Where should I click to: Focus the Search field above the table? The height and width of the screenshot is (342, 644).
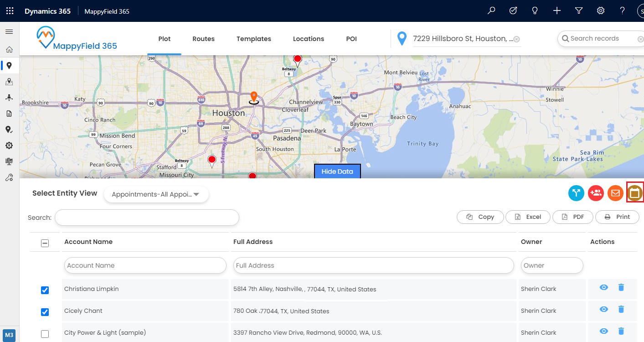147,218
